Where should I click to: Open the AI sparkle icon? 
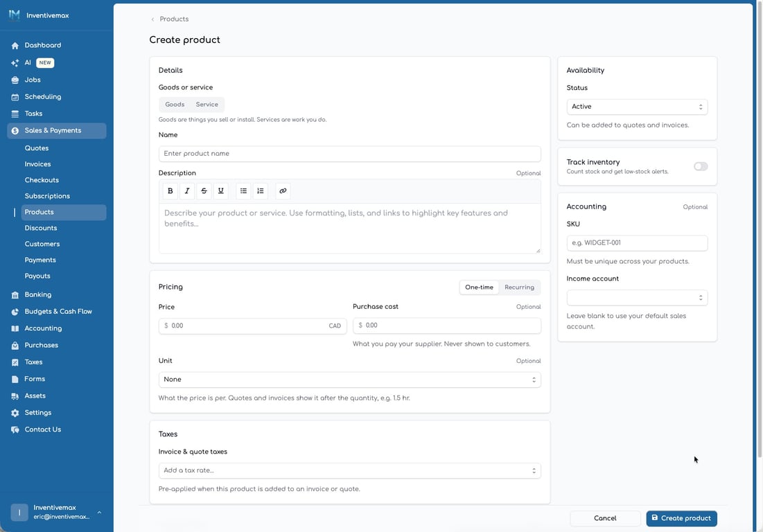click(x=15, y=63)
